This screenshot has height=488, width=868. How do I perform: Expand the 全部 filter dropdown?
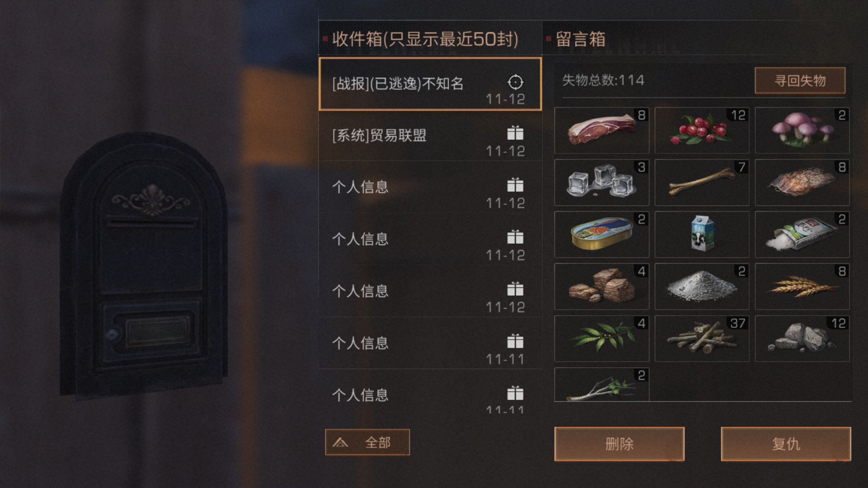tap(367, 442)
